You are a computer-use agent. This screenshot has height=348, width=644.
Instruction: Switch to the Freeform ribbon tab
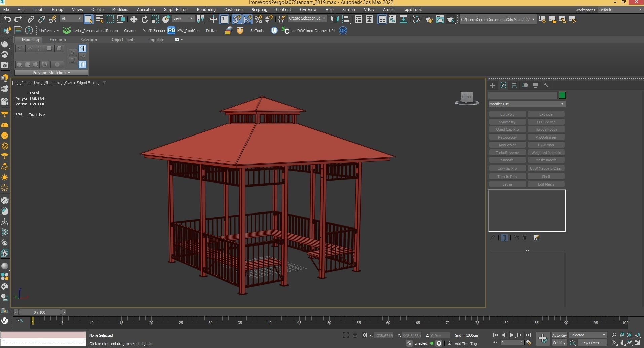58,40
